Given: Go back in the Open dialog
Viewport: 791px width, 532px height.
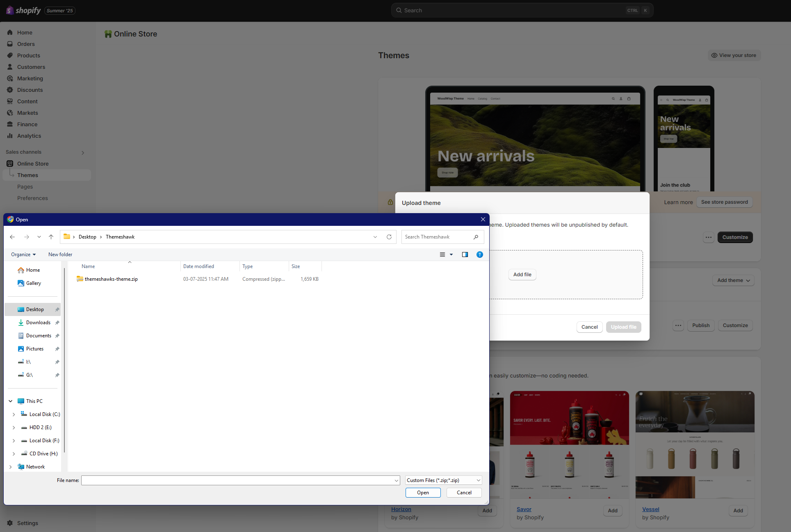Looking at the screenshot, I should 12,237.
